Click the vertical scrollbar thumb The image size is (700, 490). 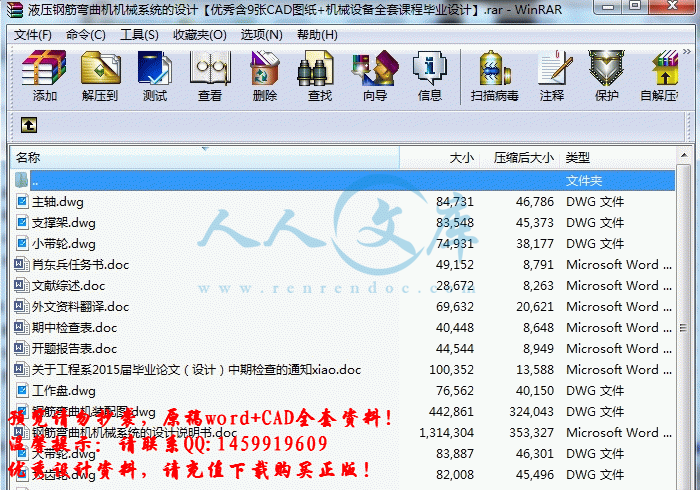tap(683, 328)
